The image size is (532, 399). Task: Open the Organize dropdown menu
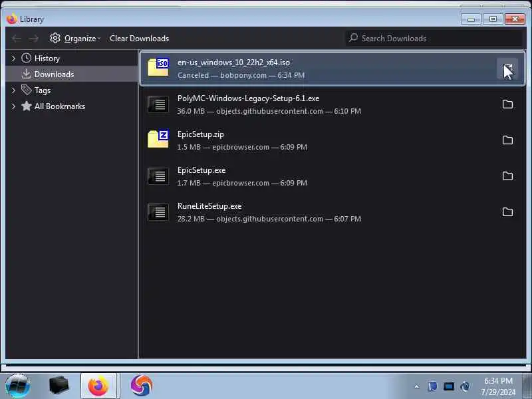click(75, 39)
